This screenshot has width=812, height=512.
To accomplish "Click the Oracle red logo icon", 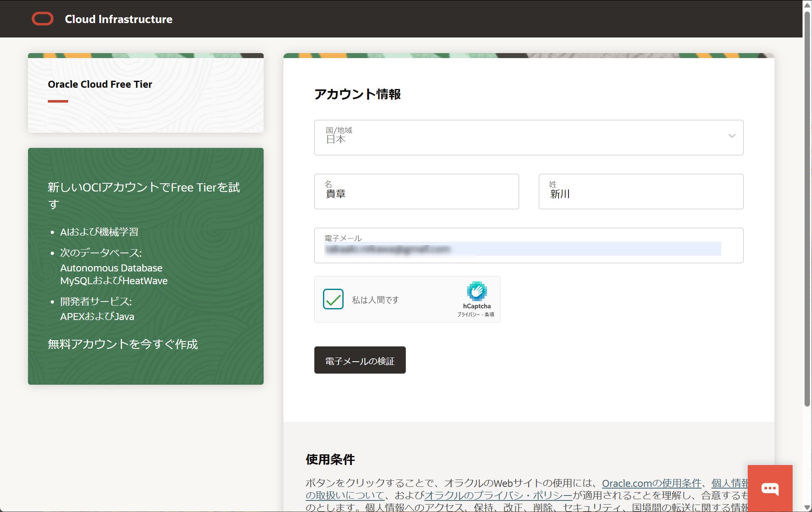I will pyautogui.click(x=42, y=19).
